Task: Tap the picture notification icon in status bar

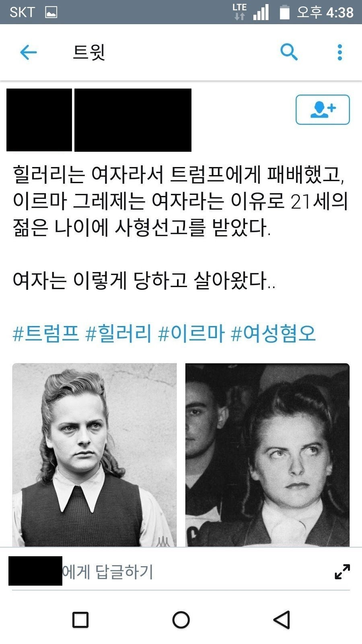Action: tap(51, 12)
